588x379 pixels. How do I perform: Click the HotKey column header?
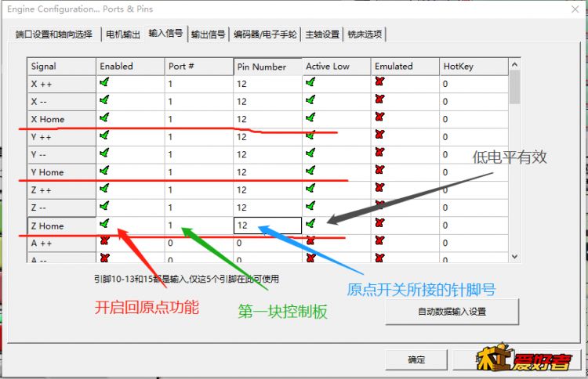[474, 67]
